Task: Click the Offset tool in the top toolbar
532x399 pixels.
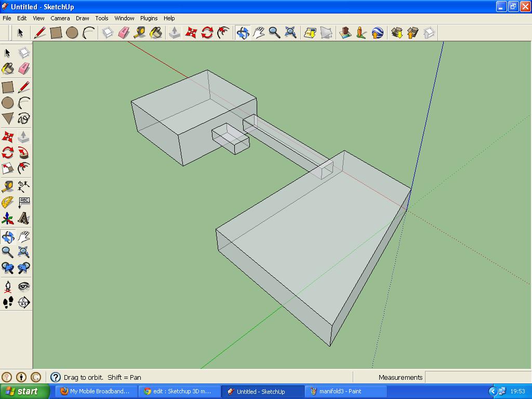Action: click(223, 33)
